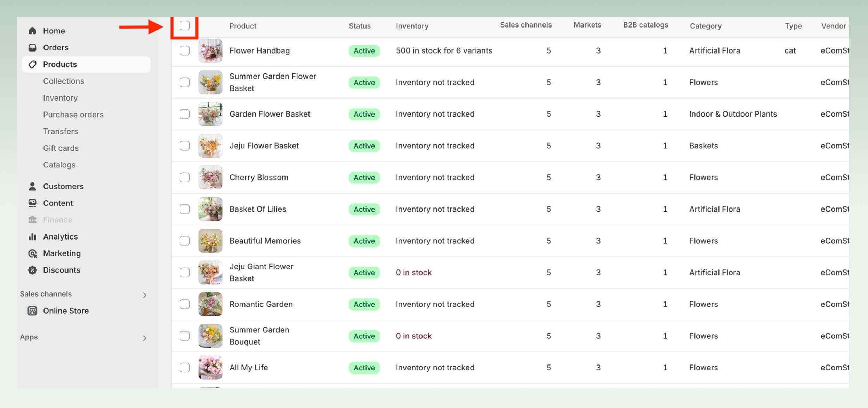Go to Orders in sidebar
Screen dimensions: 868x408
pos(56,47)
